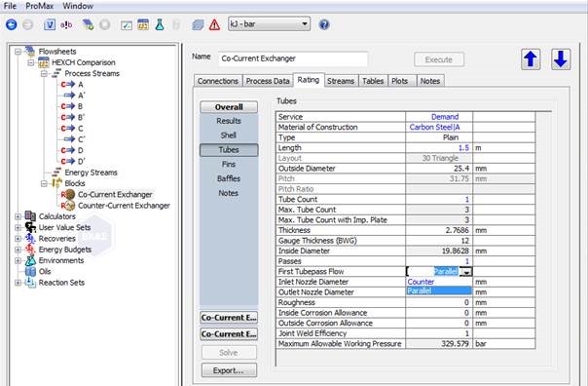The height and width of the screenshot is (386, 588).
Task: Open the kJ - bar units dropdown
Action: coord(269,24)
